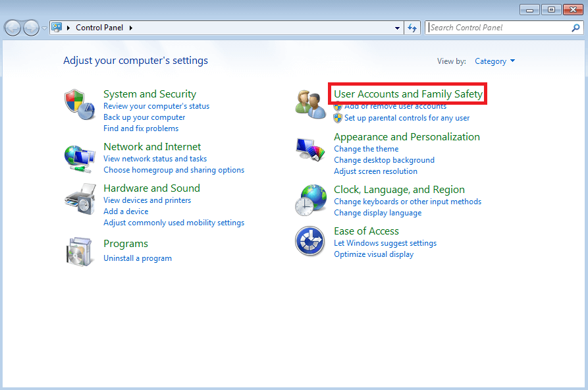
Task: Click Add a device link
Action: click(126, 211)
